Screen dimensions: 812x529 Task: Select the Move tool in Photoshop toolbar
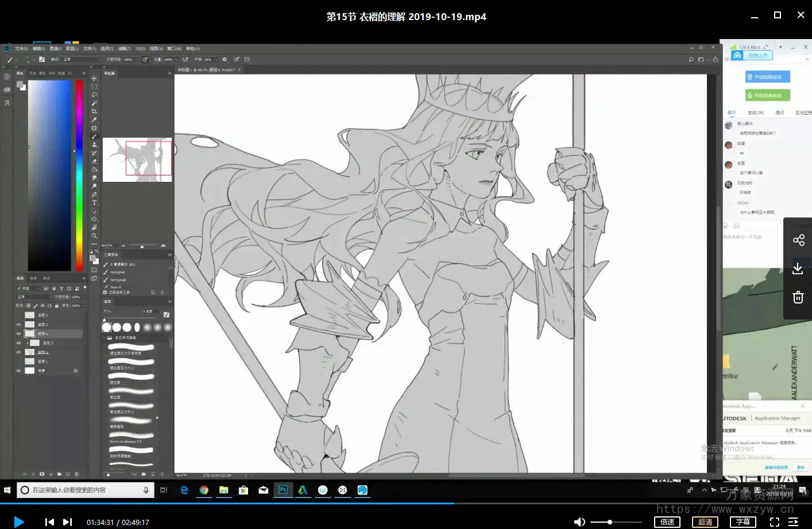tap(94, 79)
